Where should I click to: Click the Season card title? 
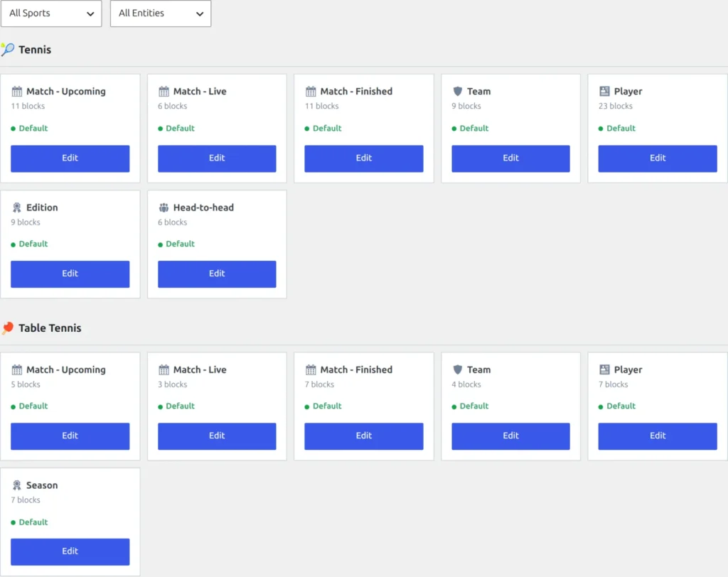[42, 485]
